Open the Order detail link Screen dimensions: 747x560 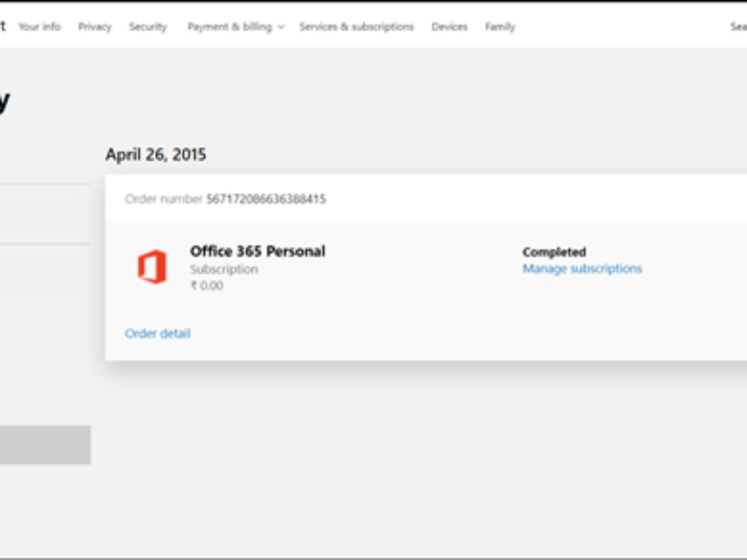coord(157,334)
